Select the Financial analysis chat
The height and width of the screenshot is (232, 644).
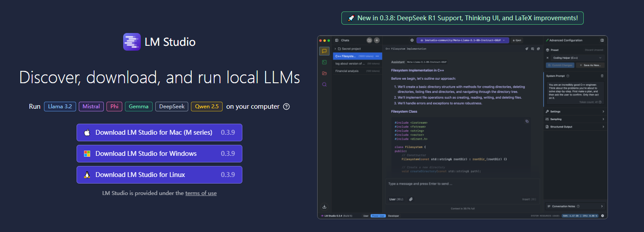click(358, 71)
